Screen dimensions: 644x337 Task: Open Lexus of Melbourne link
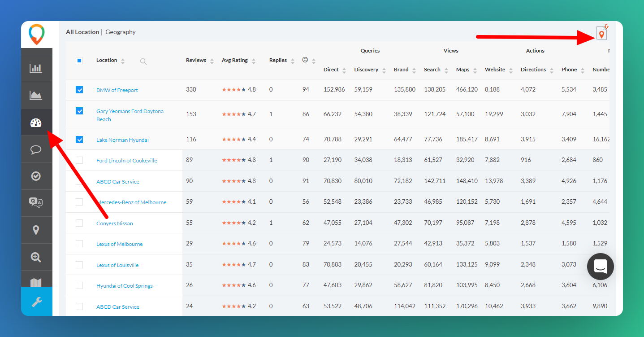click(120, 244)
